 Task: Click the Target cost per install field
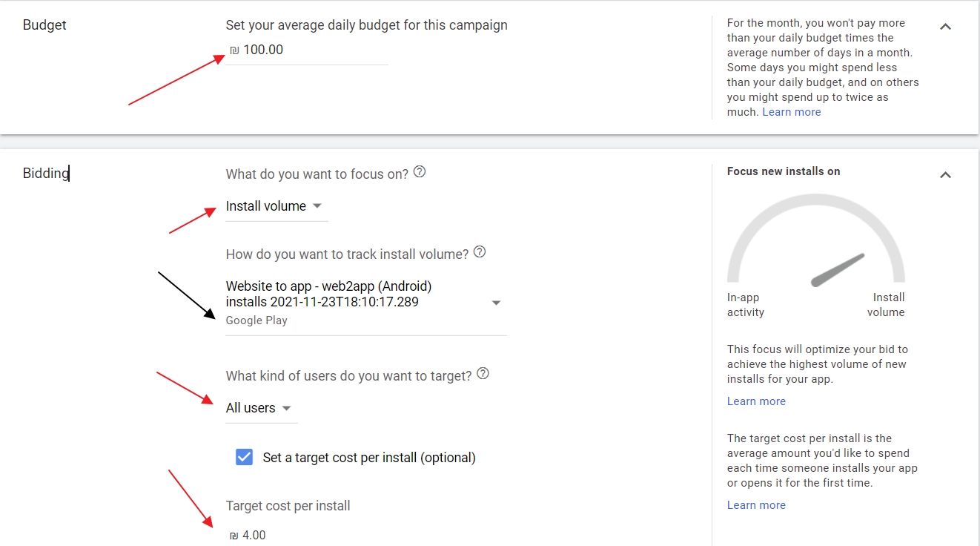(x=297, y=535)
